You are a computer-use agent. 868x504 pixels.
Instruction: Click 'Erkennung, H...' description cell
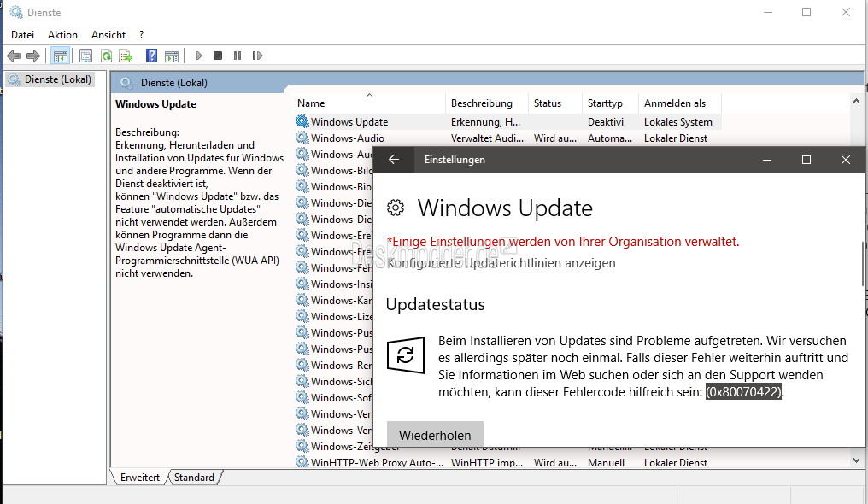[x=485, y=121]
